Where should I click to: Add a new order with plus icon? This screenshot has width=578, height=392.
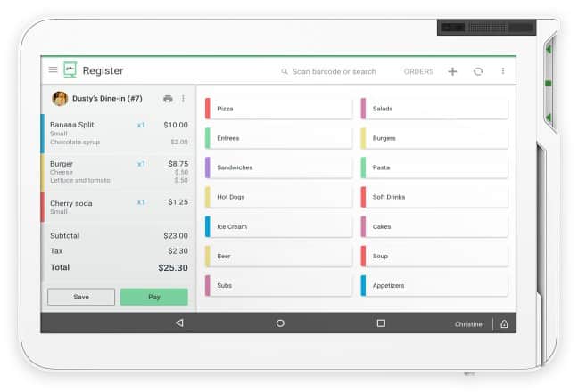(452, 71)
